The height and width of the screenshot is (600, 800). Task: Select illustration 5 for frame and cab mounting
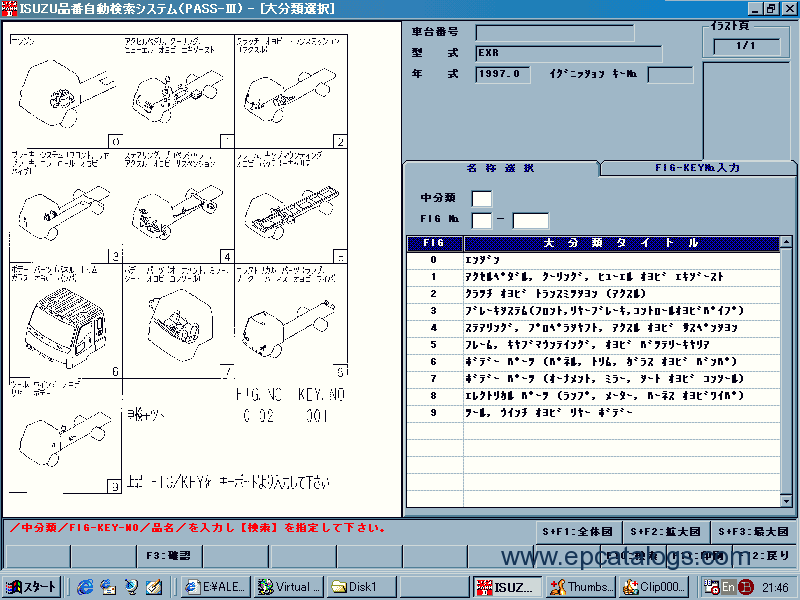coord(291,207)
